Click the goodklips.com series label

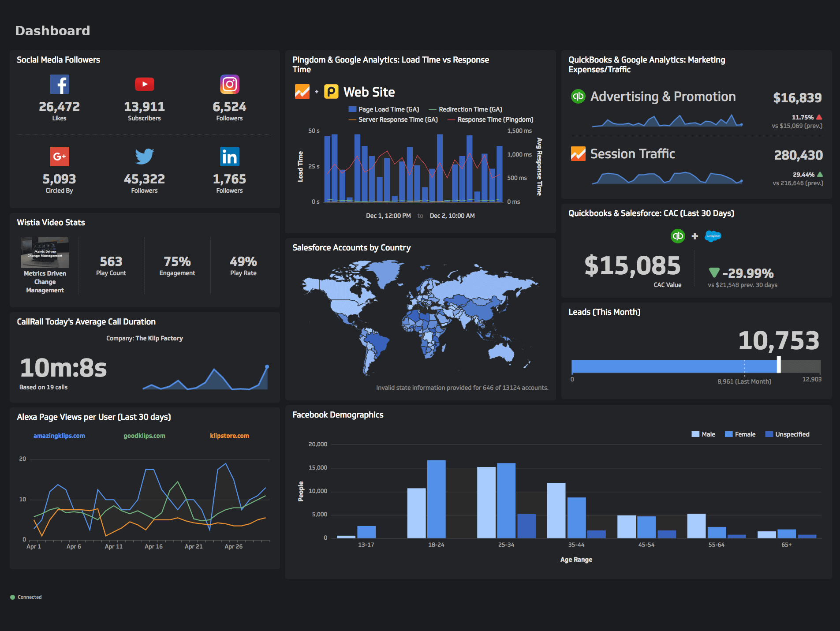point(144,436)
